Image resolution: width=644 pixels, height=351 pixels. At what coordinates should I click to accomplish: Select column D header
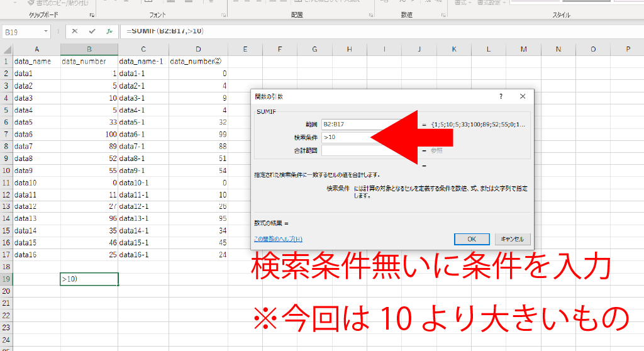pos(198,49)
